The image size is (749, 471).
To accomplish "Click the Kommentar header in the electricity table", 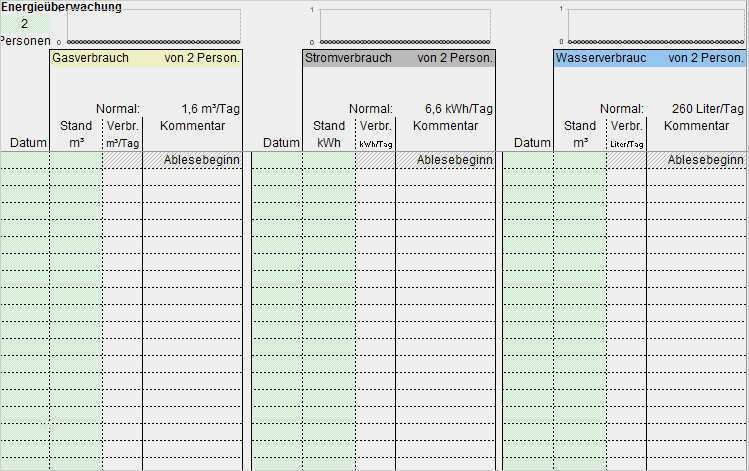I will 445,127.
